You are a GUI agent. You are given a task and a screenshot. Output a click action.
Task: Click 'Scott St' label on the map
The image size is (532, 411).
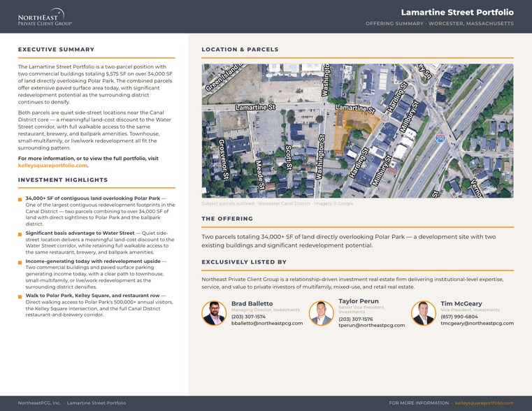click(289, 157)
